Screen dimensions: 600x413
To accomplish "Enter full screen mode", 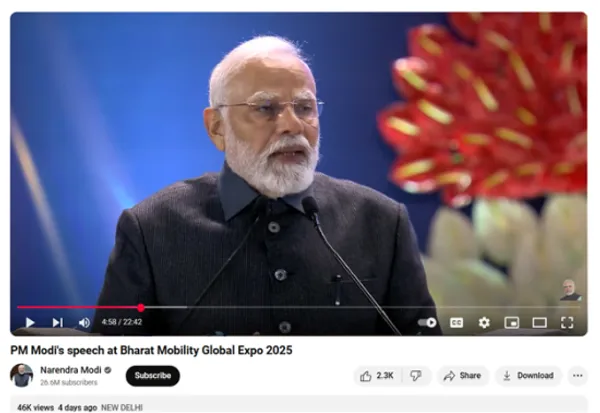I will (567, 322).
